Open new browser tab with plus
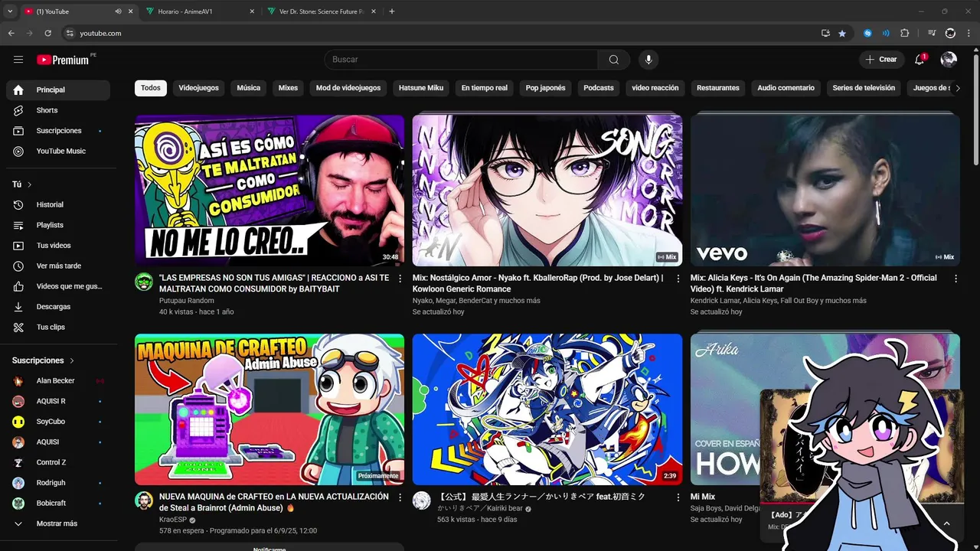 392,11
